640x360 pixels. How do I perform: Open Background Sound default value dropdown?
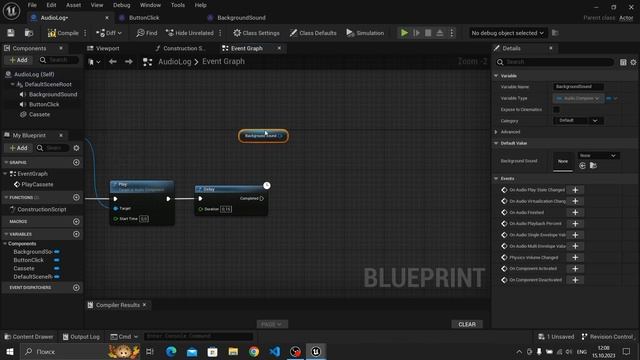[598, 156]
